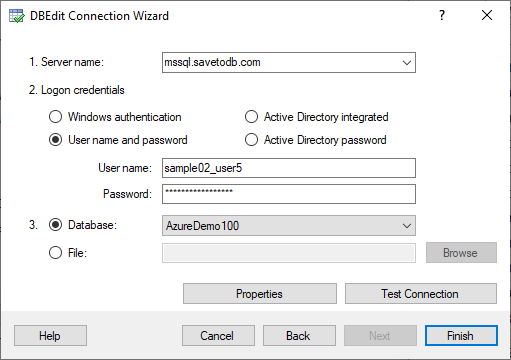The image size is (511, 360).
Task: Click the question mark help button
Action: tap(442, 15)
